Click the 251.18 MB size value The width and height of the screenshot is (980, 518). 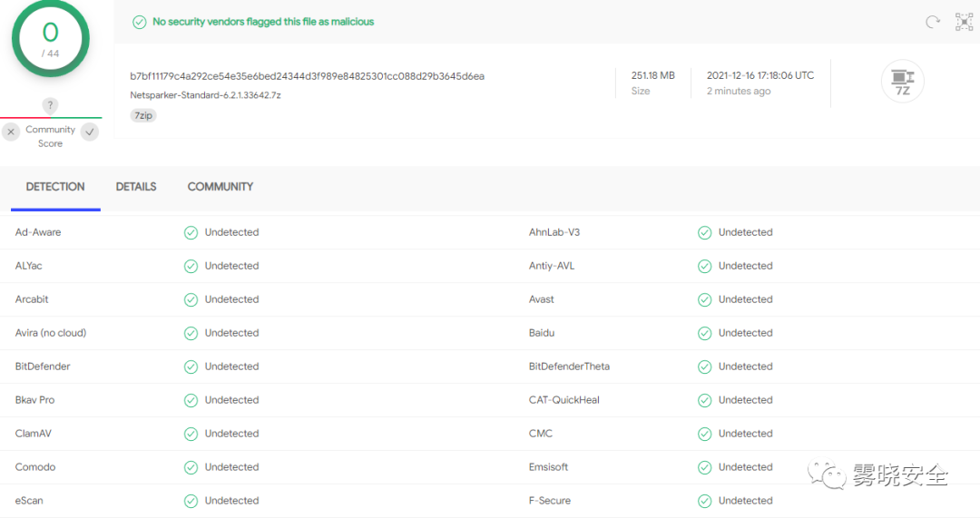[x=652, y=75]
